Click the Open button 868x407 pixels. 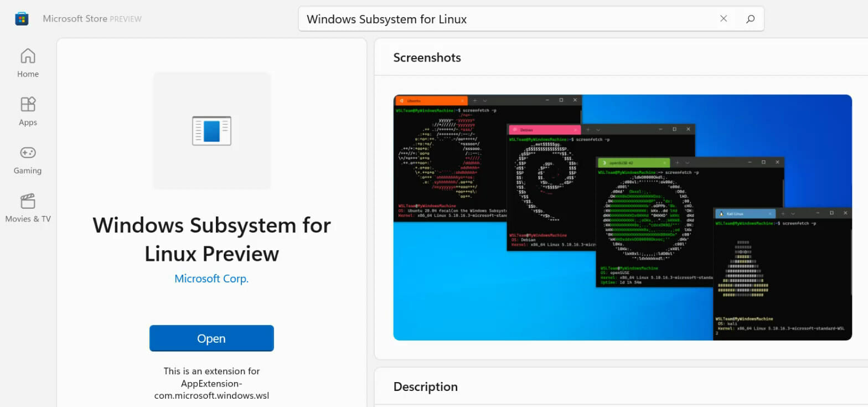click(x=211, y=338)
